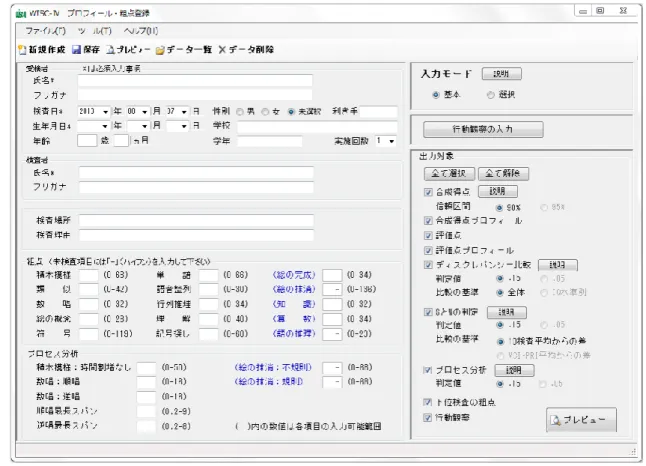The image size is (646, 466).
Task: Click the 新規作成 new file toolbar icon
Action: point(23,50)
